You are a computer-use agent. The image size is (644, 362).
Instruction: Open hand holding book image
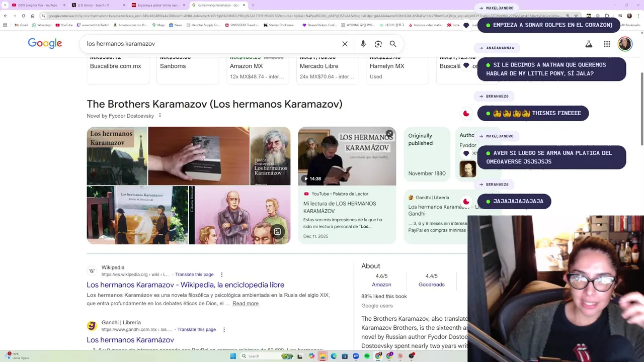[199, 156]
